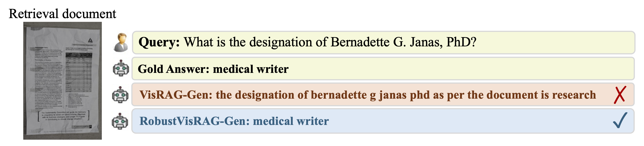Click the "VisRAG-Gen:" label text
Image resolution: width=644 pixels, height=146 pixels.
click(x=176, y=95)
